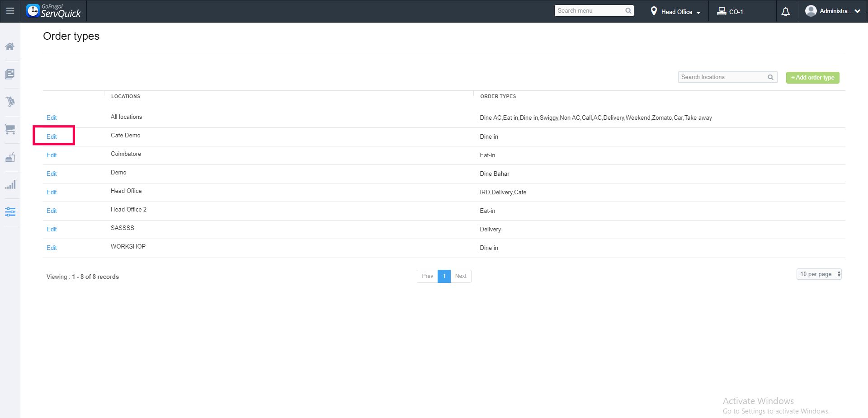The image size is (868, 418).
Task: Click the Dine Bahar order type
Action: pyautogui.click(x=495, y=174)
